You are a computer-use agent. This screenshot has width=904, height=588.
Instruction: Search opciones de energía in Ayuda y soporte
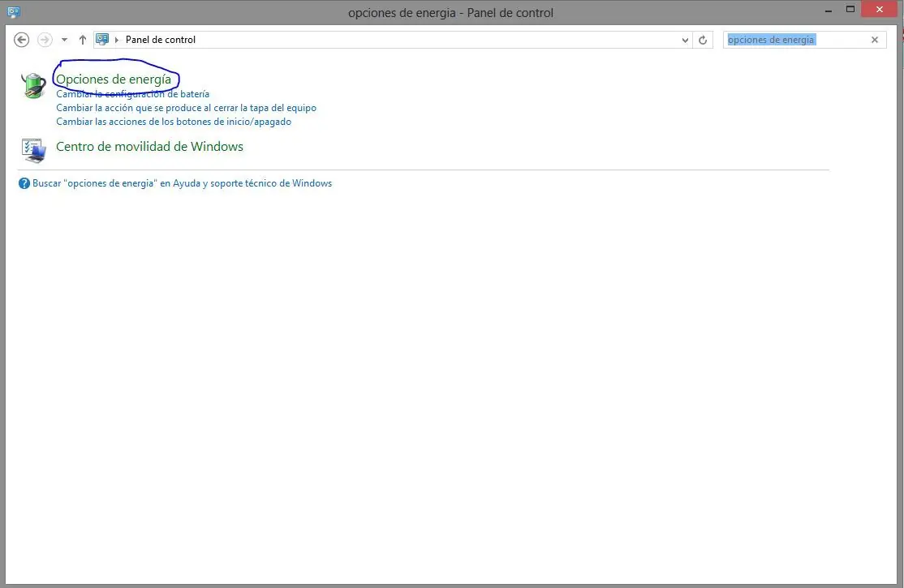pyautogui.click(x=183, y=183)
